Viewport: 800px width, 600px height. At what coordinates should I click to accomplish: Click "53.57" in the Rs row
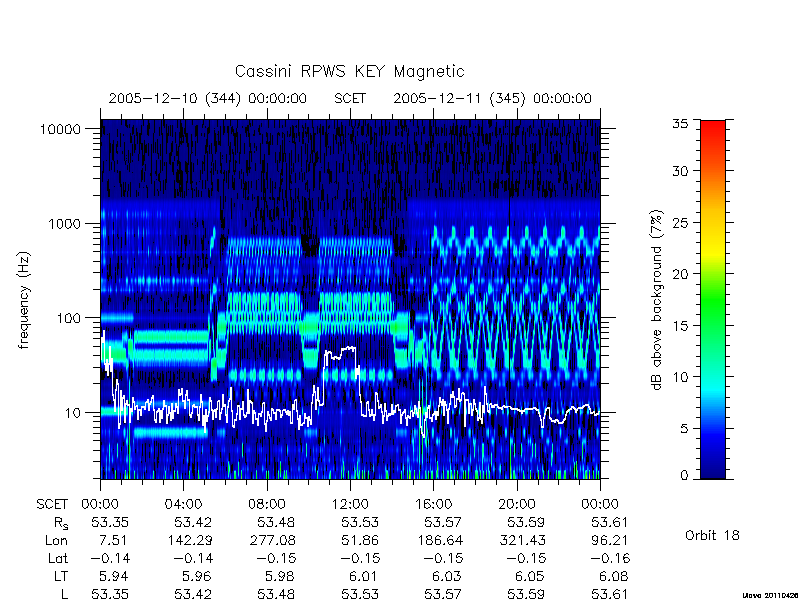[443, 523]
